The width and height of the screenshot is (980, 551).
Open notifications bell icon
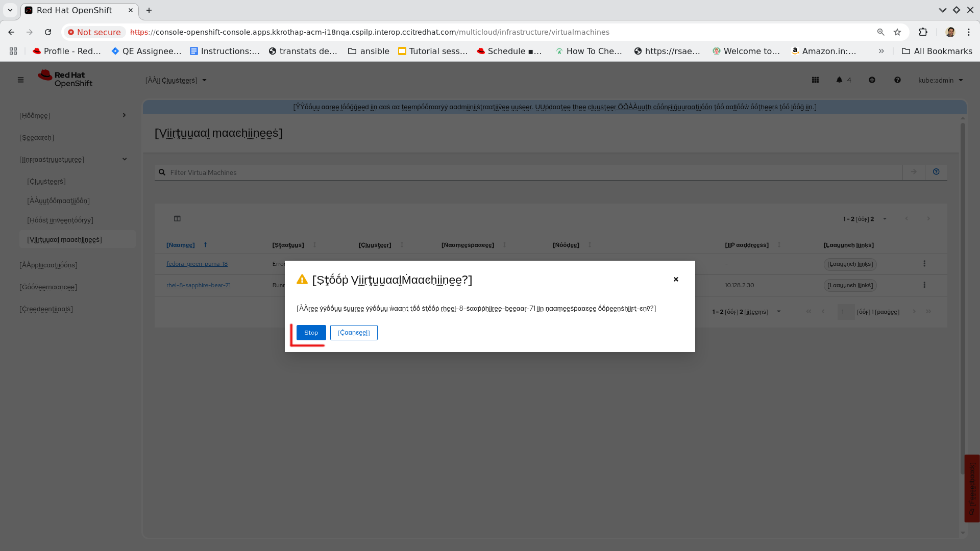tap(839, 80)
